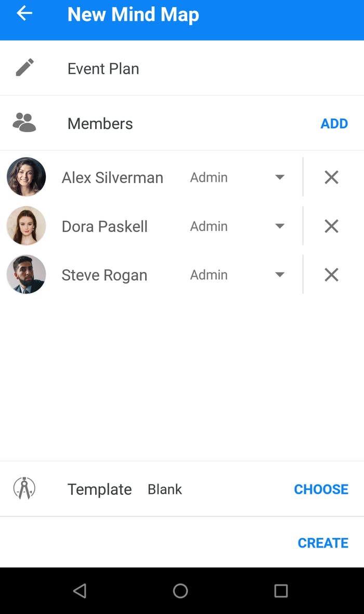Image resolution: width=364 pixels, height=614 pixels.
Task: Tap the Template compass icon
Action: [24, 489]
